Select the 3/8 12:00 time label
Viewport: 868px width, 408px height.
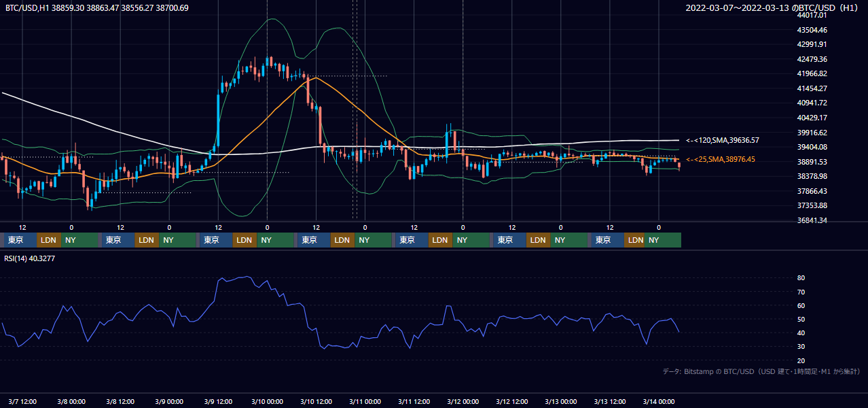click(120, 401)
